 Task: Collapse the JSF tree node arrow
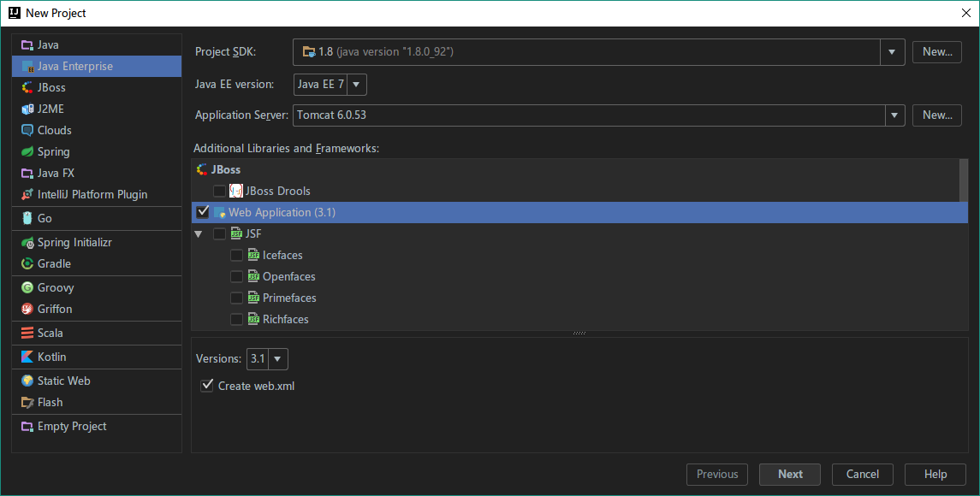pos(199,234)
